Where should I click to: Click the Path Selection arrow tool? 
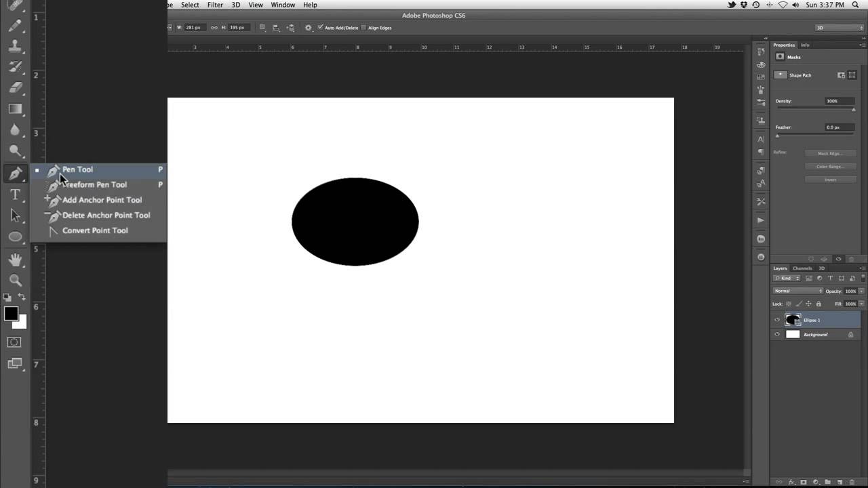coord(15,216)
